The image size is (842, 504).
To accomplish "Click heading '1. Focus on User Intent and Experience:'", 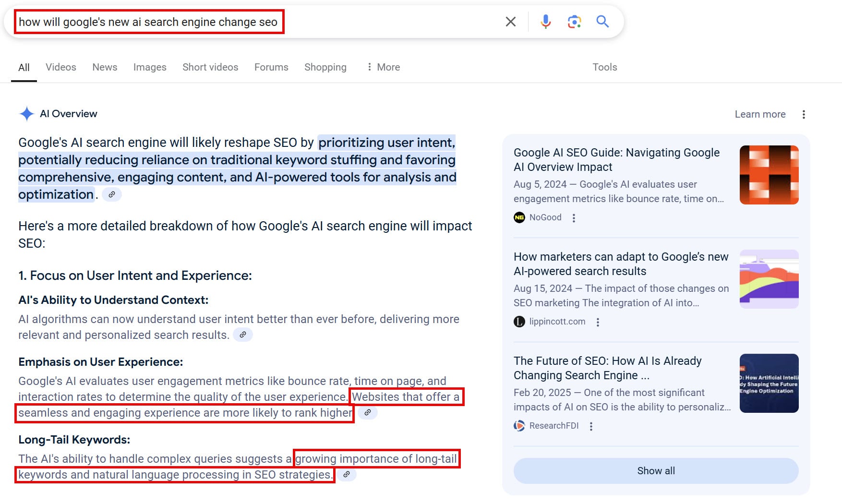I will 135,276.
